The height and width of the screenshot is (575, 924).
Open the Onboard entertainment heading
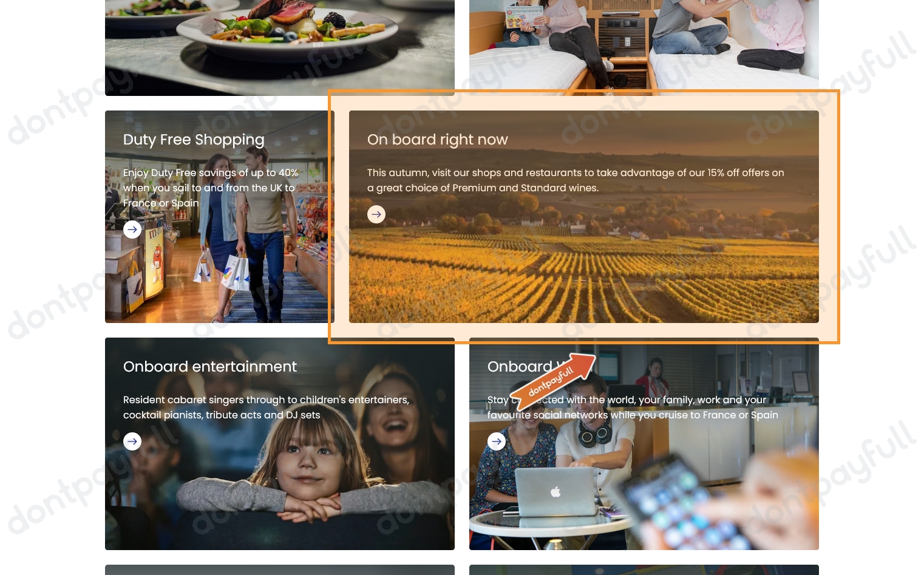(210, 367)
